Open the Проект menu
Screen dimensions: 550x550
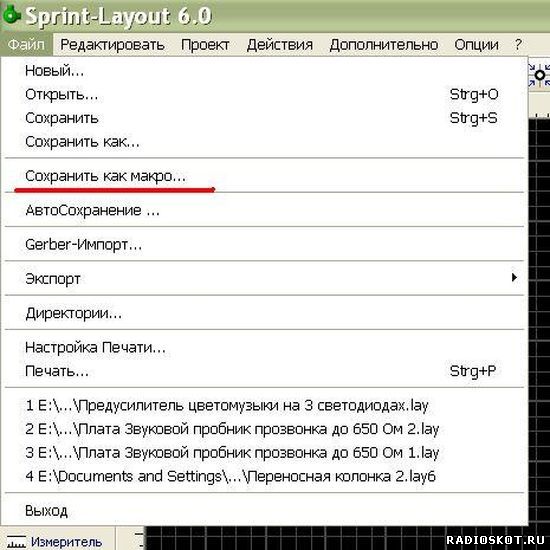pyautogui.click(x=205, y=45)
